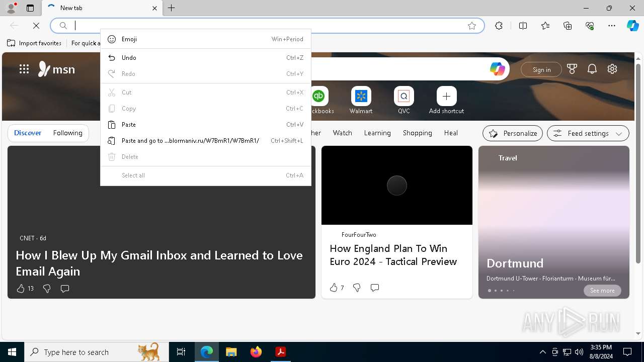The height and width of the screenshot is (362, 644).
Task: Open Adobe Acrobat from the taskbar
Action: [x=281, y=352]
